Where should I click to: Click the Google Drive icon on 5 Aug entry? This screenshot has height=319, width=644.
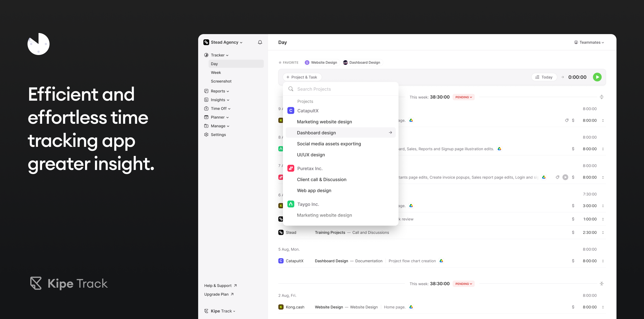pyautogui.click(x=441, y=261)
